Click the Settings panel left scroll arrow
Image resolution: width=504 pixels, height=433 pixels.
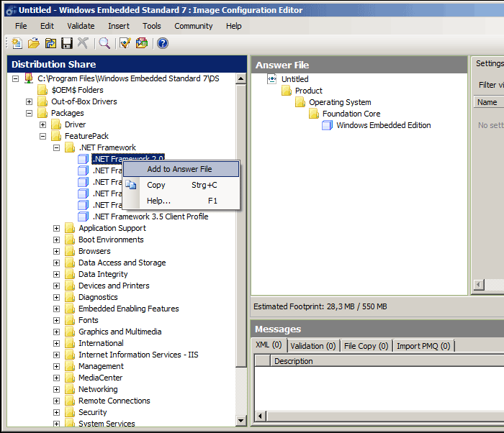479,285
